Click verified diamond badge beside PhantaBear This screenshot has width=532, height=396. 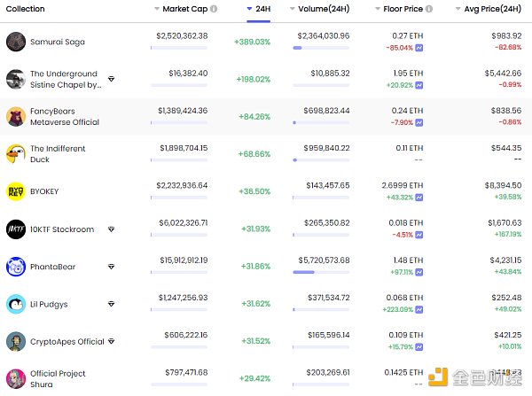[x=111, y=267]
